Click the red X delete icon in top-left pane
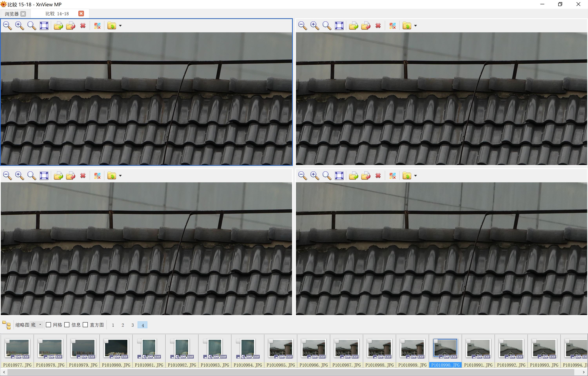Viewport: 588px width, 376px height. pos(83,26)
